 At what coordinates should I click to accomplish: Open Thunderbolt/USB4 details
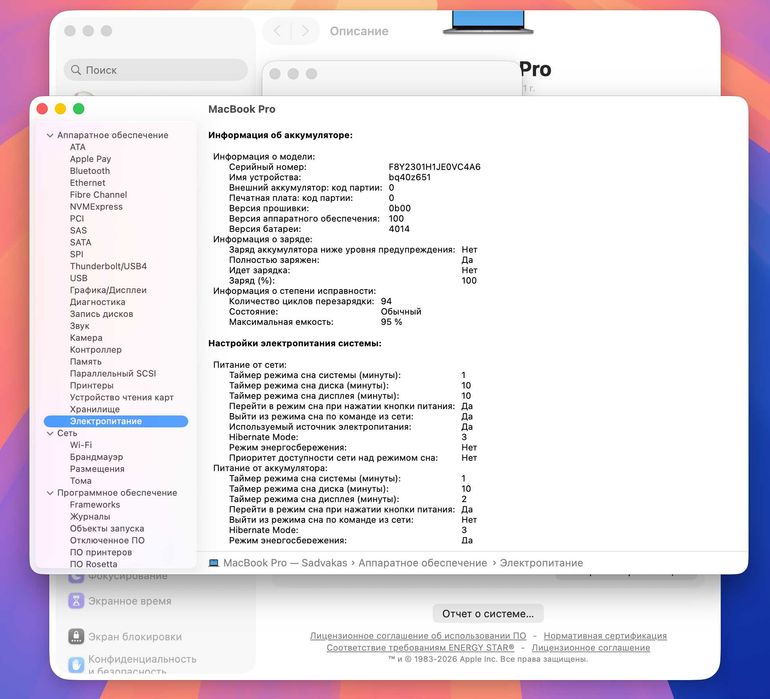[x=108, y=266]
